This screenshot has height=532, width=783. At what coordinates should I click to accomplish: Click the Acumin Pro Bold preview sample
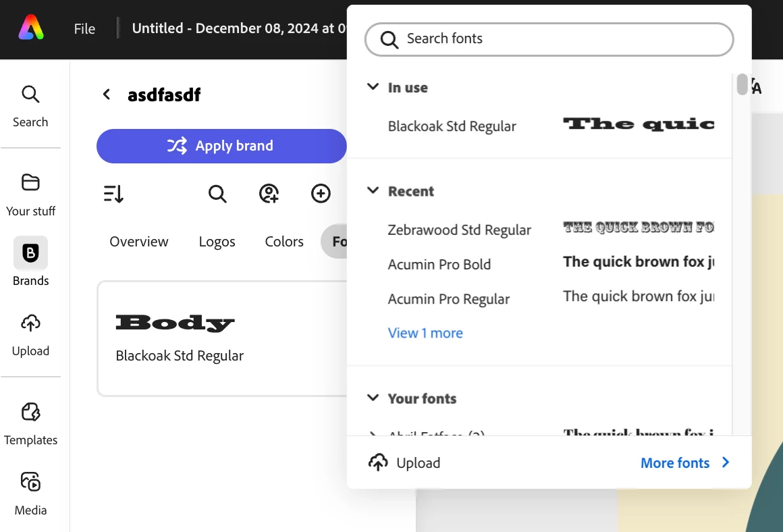pyautogui.click(x=639, y=262)
